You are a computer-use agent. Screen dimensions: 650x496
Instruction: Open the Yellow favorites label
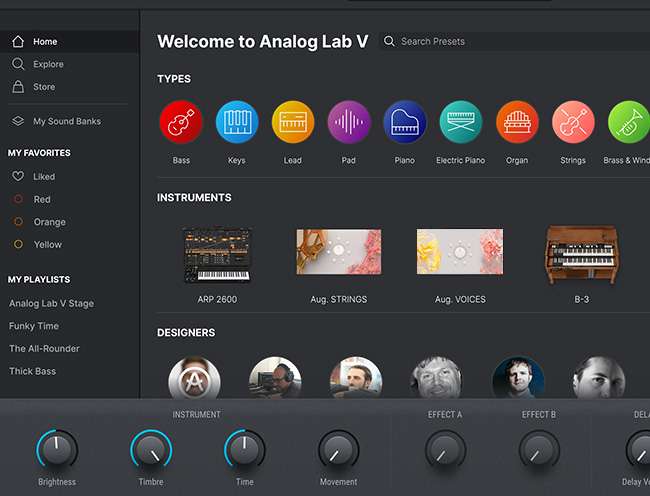(x=48, y=244)
